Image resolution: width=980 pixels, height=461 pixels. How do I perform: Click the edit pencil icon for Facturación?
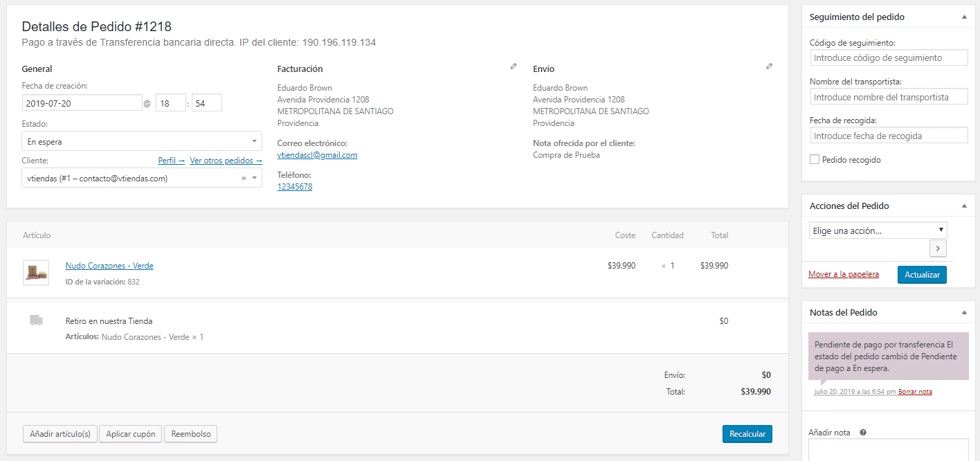tap(514, 66)
